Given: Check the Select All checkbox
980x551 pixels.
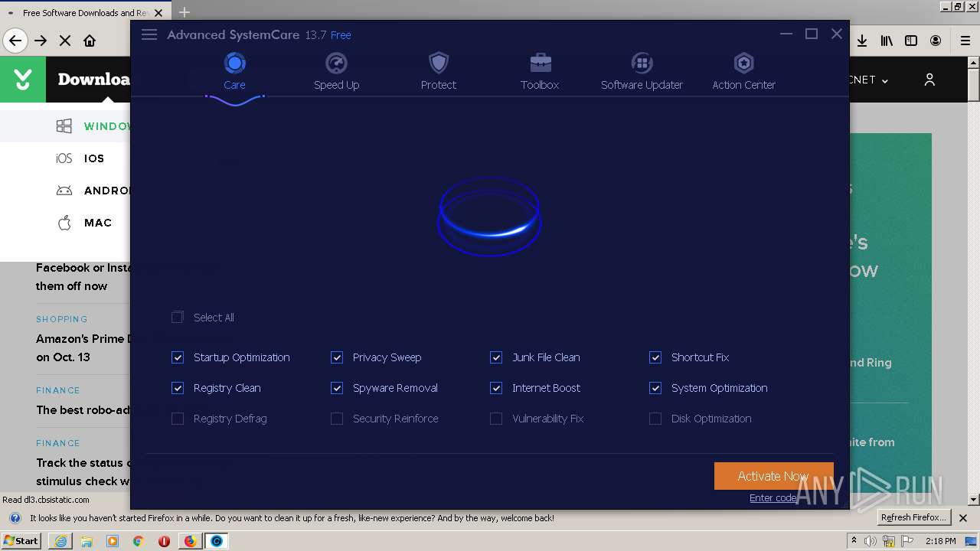Looking at the screenshot, I should click(x=178, y=317).
